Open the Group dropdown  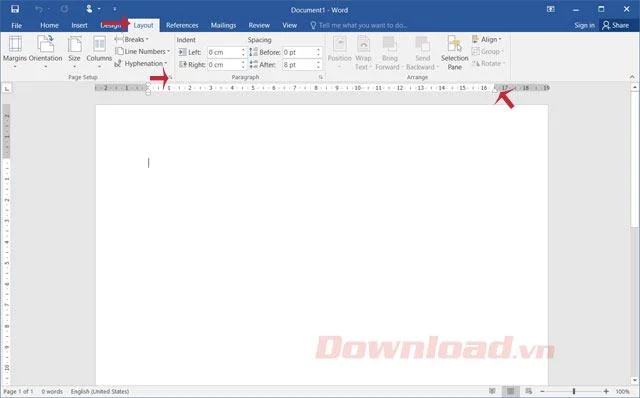(488, 51)
